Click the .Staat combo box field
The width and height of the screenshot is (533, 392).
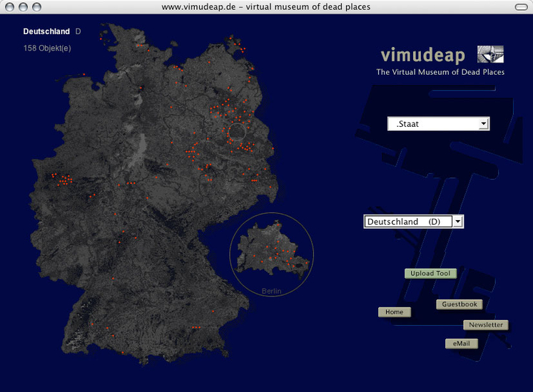[439, 123]
